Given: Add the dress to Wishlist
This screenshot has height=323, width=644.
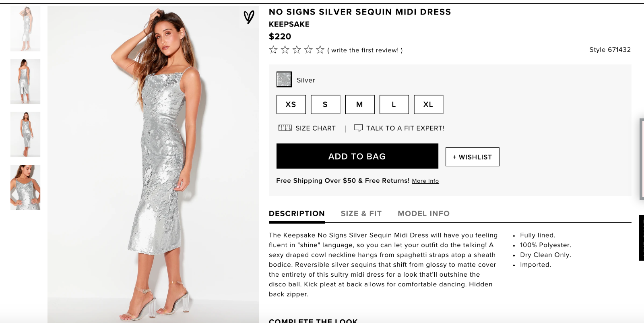Looking at the screenshot, I should 472,157.
